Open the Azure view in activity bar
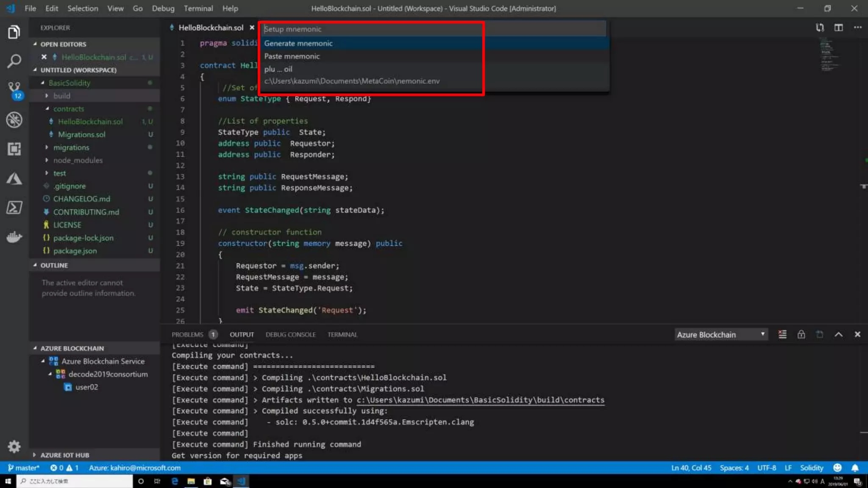The height and width of the screenshot is (488, 868). 14,178
